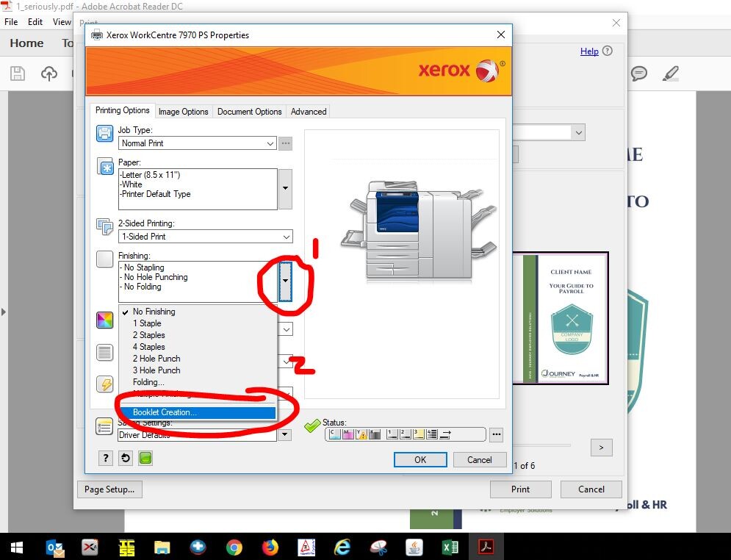Viewport: 731px width, 560px height.
Task: Click the Acrobat comment bubble icon
Action: click(639, 73)
